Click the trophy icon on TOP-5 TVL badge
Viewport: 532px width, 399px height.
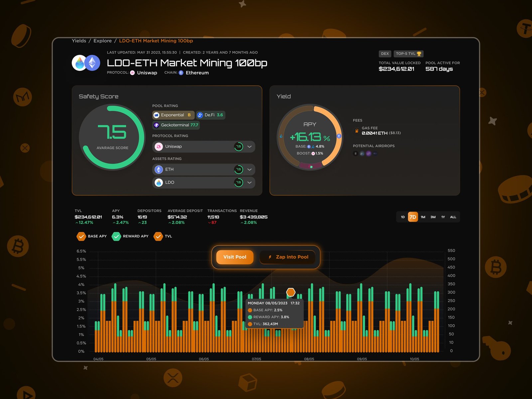click(x=419, y=54)
